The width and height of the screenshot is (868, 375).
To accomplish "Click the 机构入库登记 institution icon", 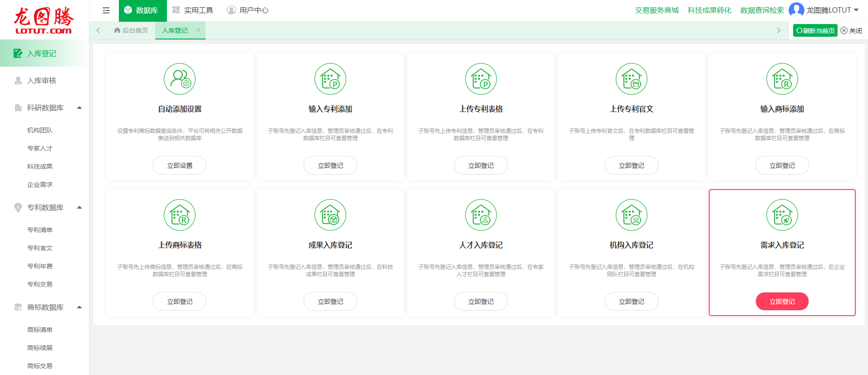I will coord(632,215).
